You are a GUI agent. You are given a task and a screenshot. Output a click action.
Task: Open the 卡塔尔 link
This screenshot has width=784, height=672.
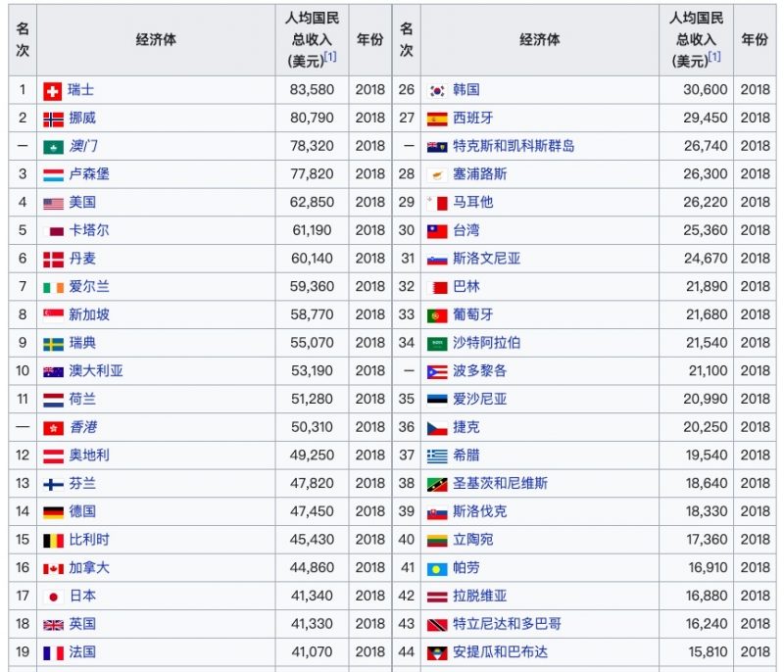click(89, 230)
